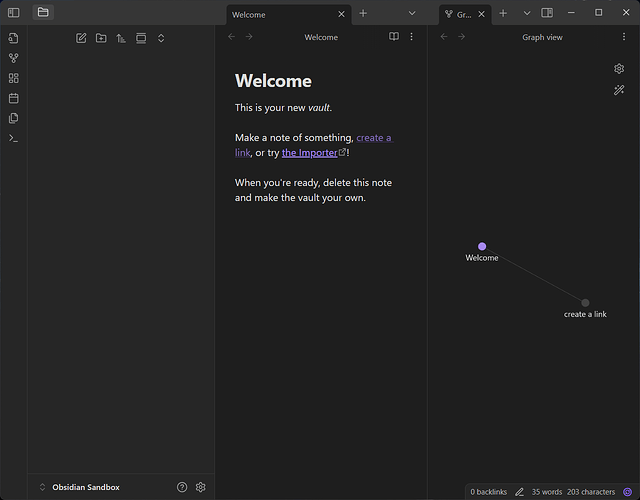Open tab list dropdown in middle pane
Screen dimensions: 640x500
[x=412, y=13]
